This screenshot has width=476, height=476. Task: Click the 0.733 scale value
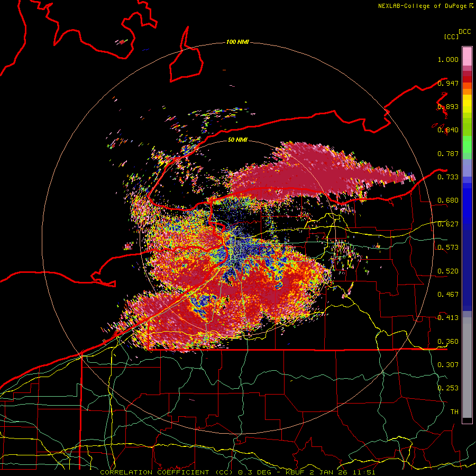click(x=448, y=177)
